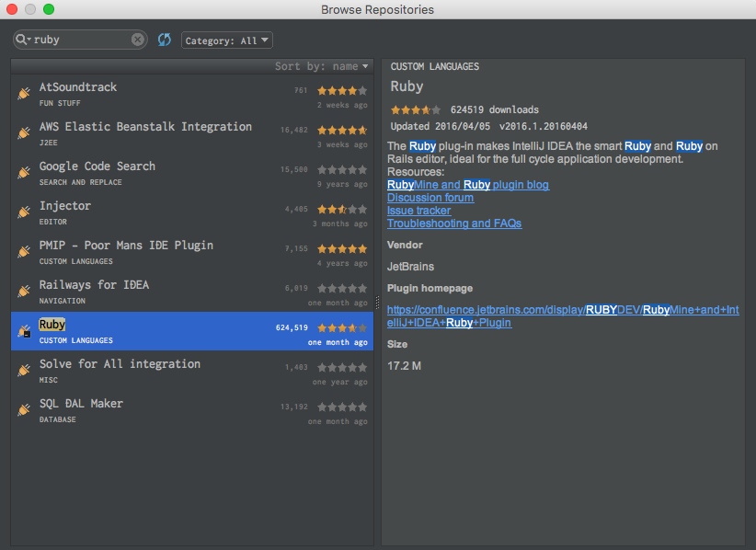The width and height of the screenshot is (756, 550).
Task: Click SQL DAL Maker star rating
Action: [342, 407]
